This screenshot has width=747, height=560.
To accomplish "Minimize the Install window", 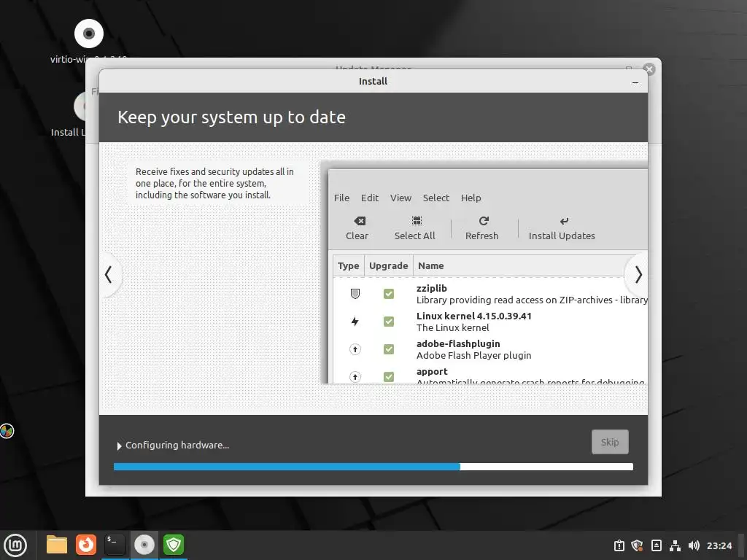I will point(635,82).
